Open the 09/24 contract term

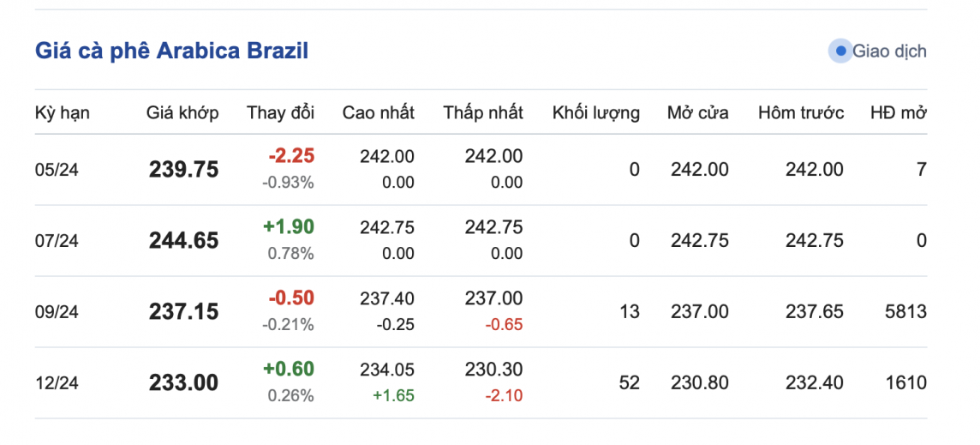[x=57, y=312]
